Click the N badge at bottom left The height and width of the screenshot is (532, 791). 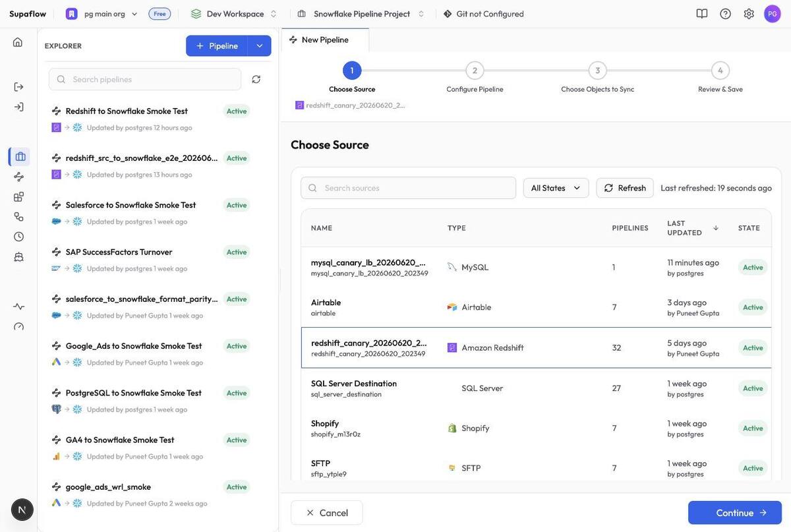[22, 510]
